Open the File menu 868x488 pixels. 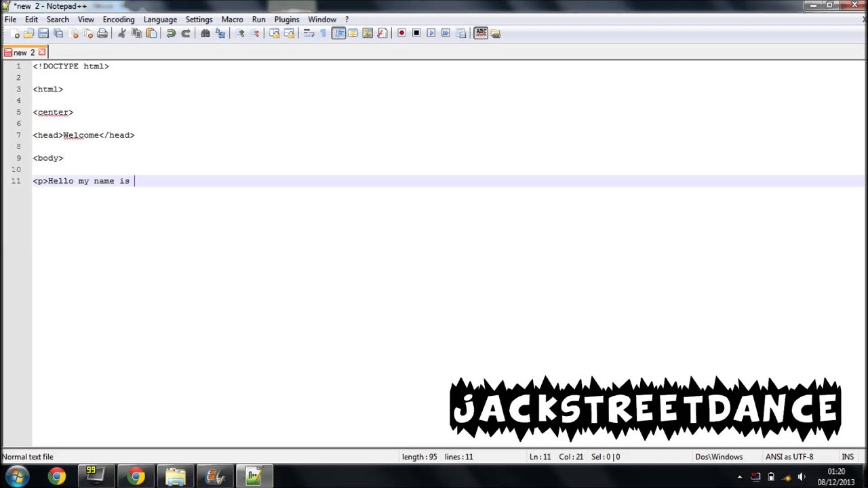tap(11, 20)
